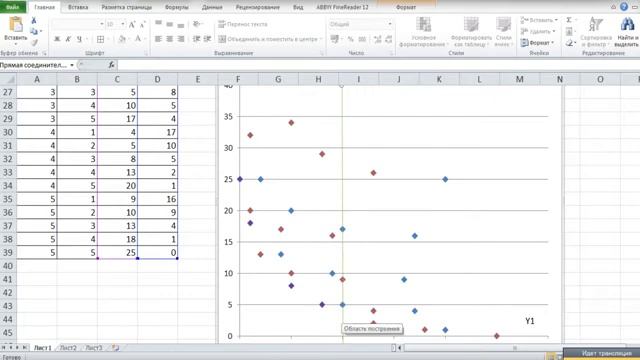Open Сортировка и фильтр menu
The image size is (640, 360).
[596, 32]
